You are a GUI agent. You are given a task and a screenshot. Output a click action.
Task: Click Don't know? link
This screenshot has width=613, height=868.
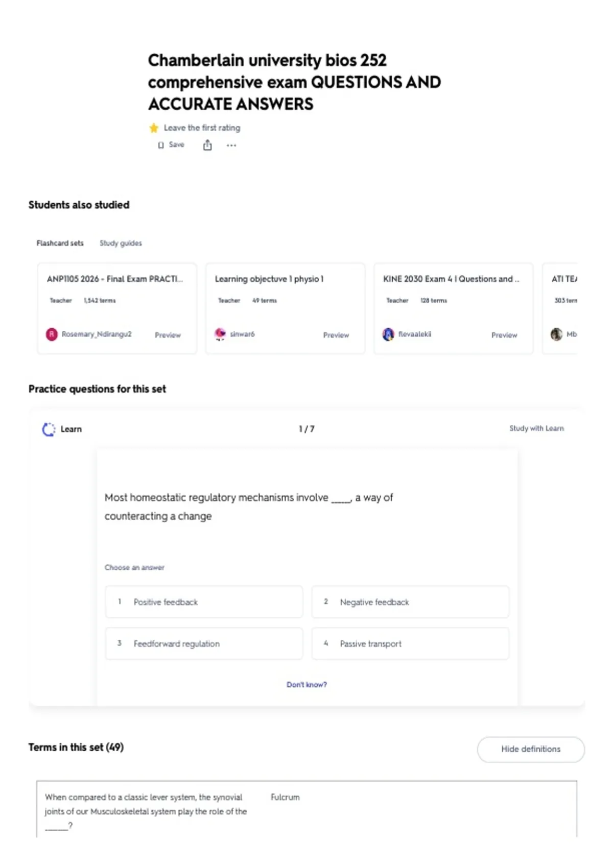click(306, 685)
